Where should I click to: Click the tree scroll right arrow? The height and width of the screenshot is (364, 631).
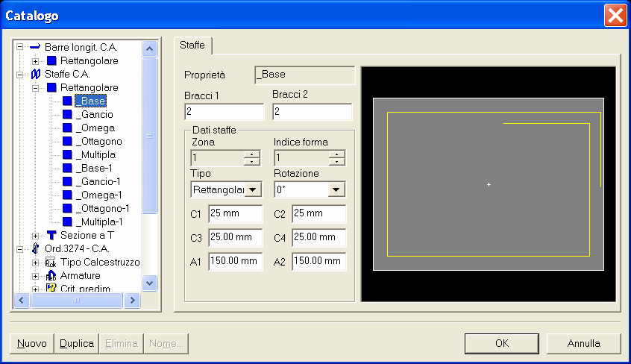pos(132,301)
